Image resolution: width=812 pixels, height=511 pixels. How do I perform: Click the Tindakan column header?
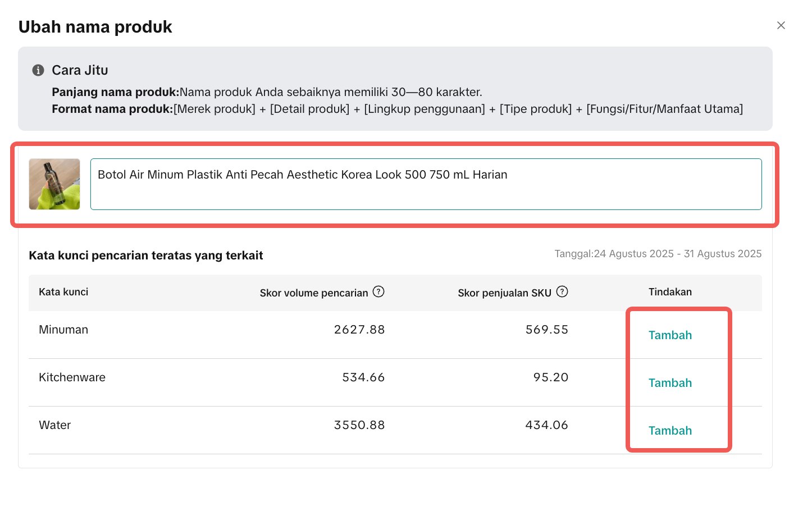[670, 292]
